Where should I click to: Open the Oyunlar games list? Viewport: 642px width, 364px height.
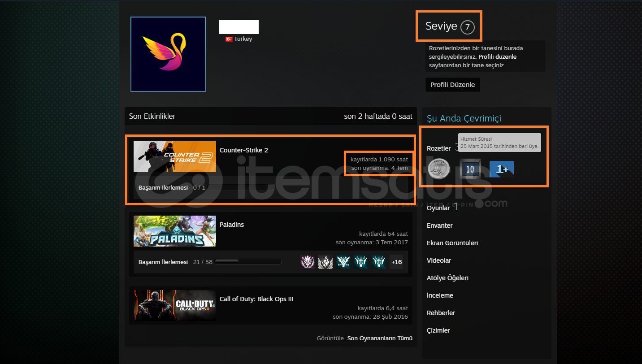(438, 208)
